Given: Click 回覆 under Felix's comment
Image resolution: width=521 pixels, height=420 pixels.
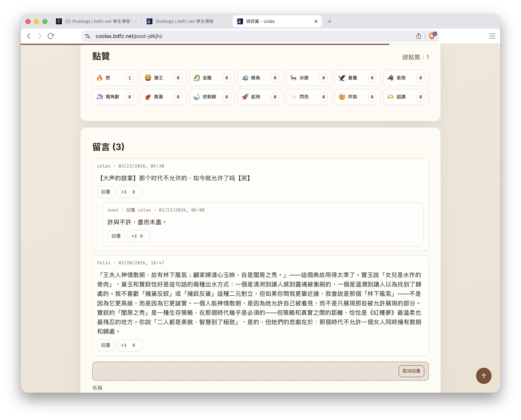Looking at the screenshot, I should [x=105, y=345].
